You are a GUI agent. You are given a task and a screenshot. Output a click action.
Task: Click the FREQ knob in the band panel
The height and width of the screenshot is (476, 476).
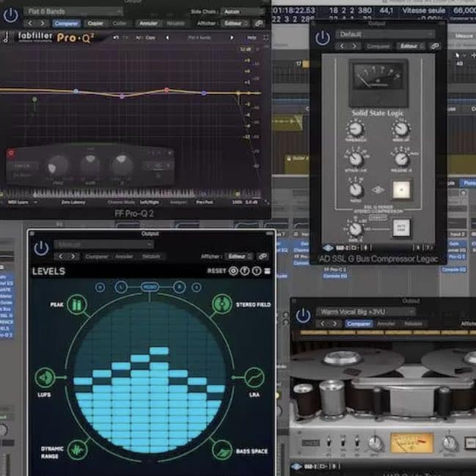point(58,166)
